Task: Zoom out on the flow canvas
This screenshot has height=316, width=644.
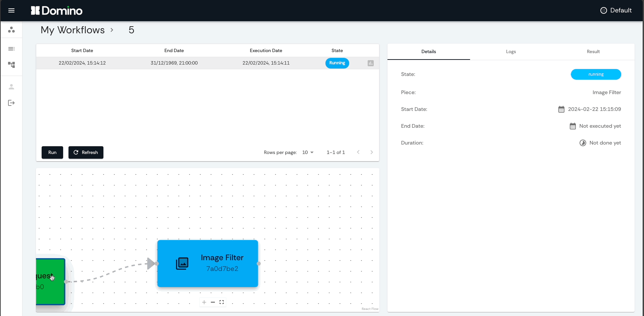Action: click(213, 302)
